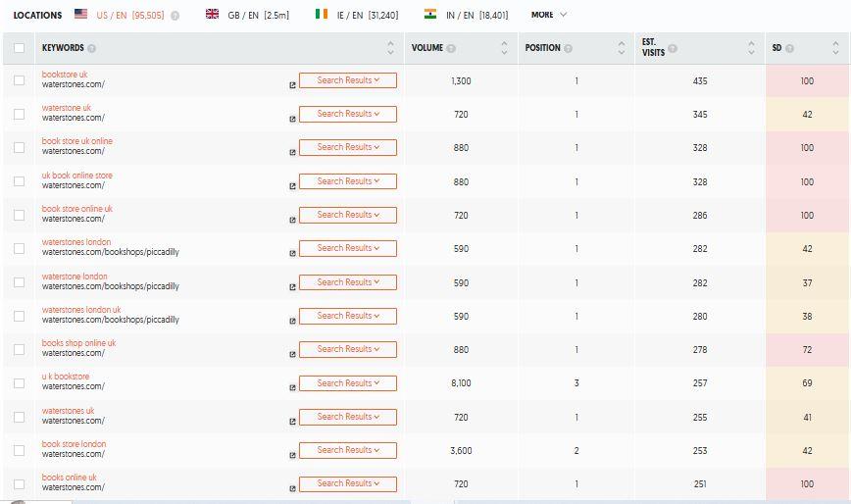Check the box for waterstone uk row
851x504 pixels.
19,114
